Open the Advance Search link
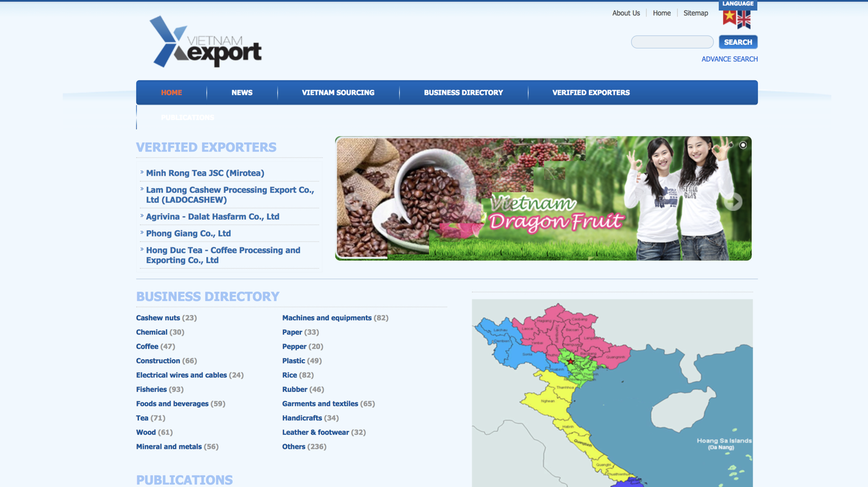 click(x=729, y=59)
